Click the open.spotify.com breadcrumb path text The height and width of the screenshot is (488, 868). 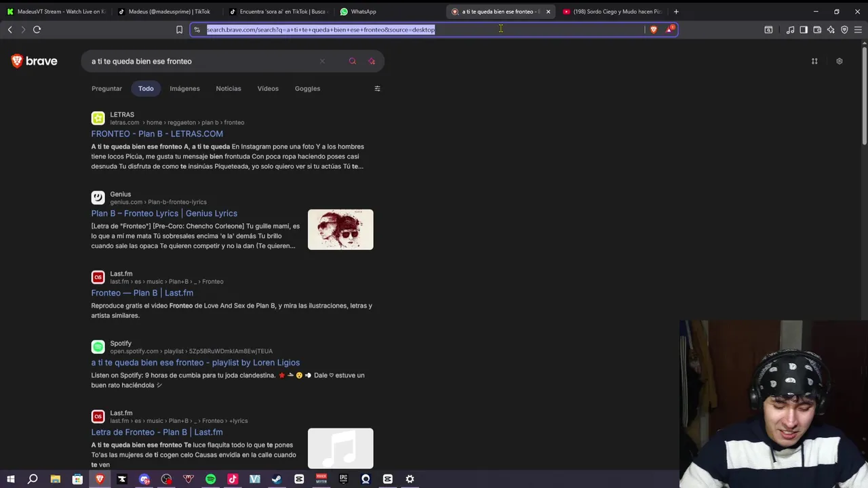[191, 351]
